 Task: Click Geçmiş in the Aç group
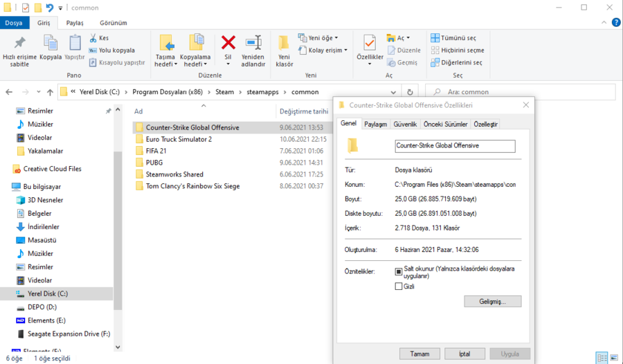402,62
